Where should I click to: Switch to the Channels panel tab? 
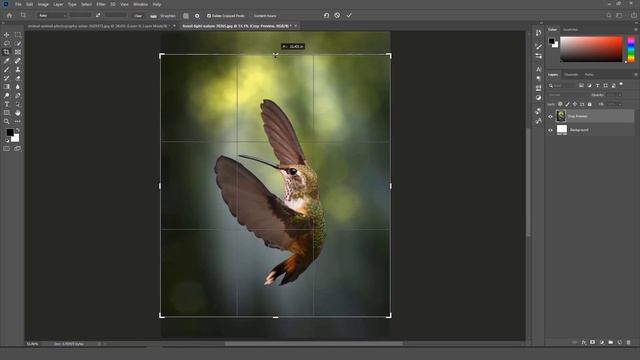pyautogui.click(x=571, y=75)
